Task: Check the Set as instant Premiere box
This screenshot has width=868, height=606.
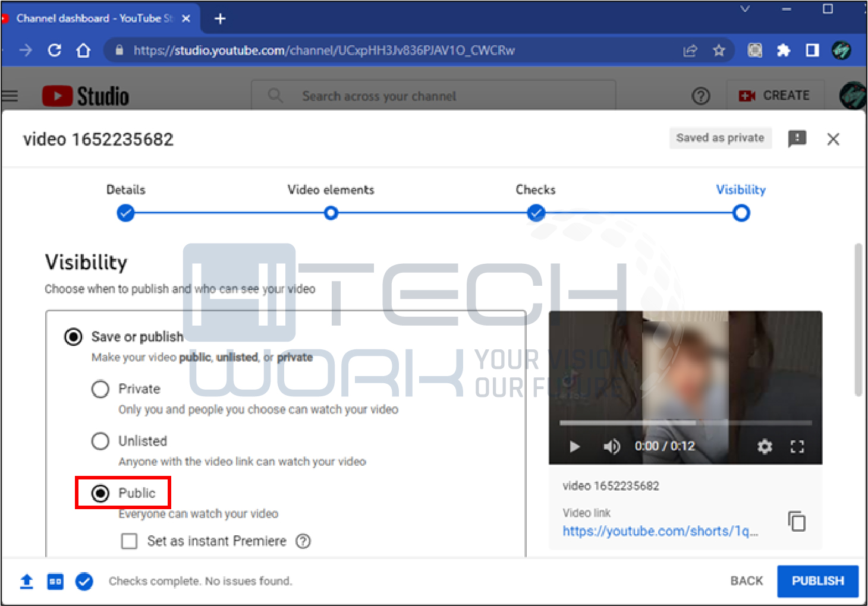Action: (x=129, y=541)
